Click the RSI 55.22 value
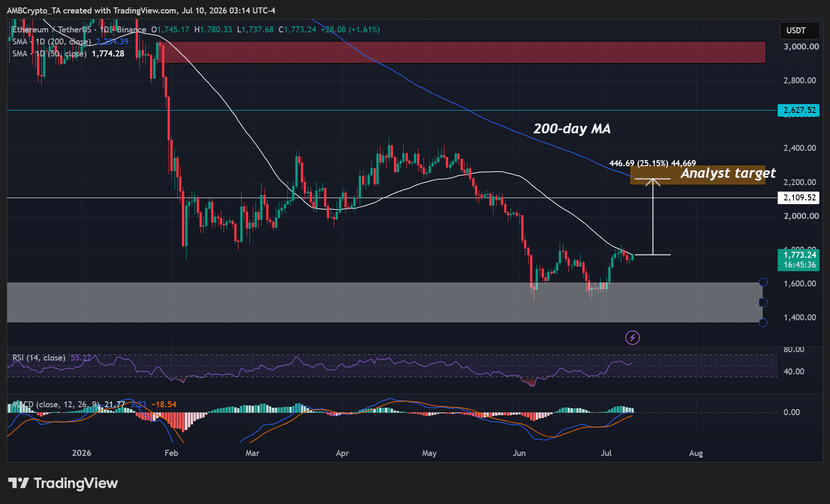 (81, 358)
